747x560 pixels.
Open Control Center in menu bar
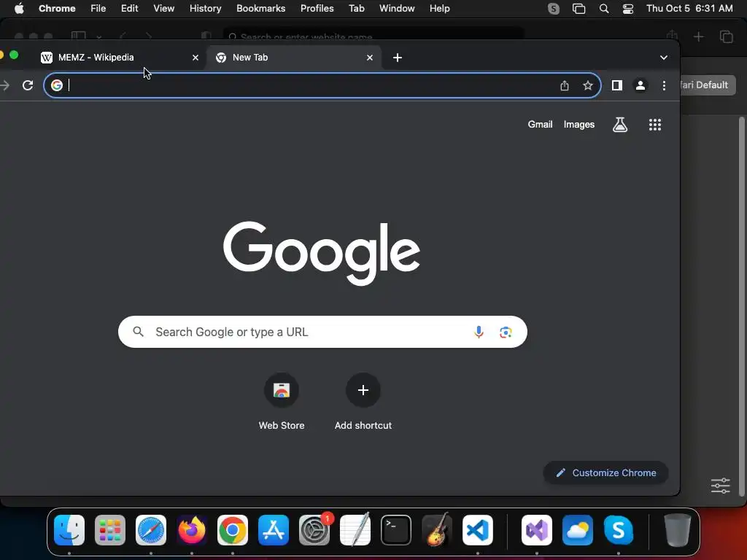click(x=628, y=9)
